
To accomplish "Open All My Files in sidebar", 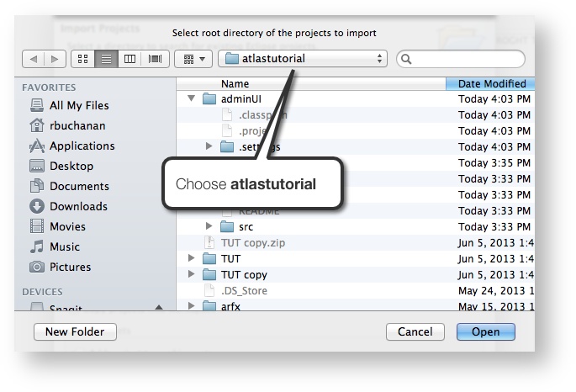I will pyautogui.click(x=78, y=105).
